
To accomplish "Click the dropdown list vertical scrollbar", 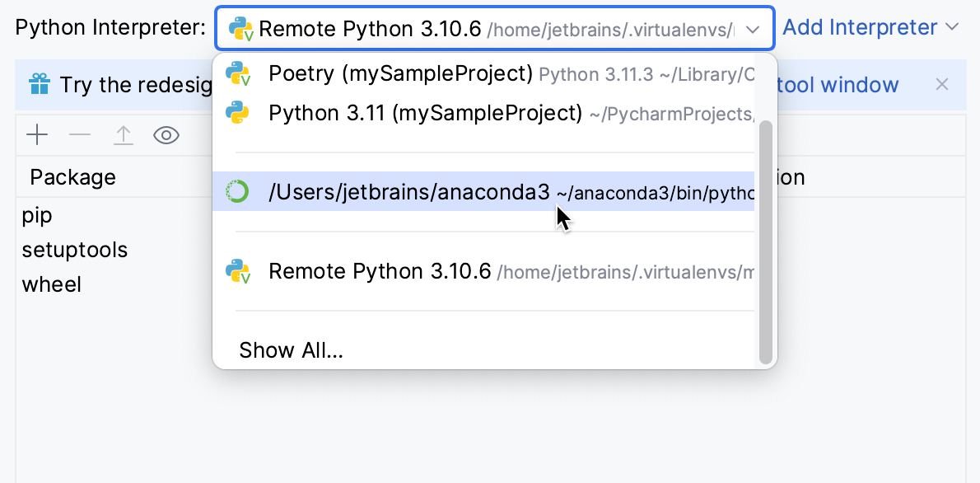I will click(766, 239).
